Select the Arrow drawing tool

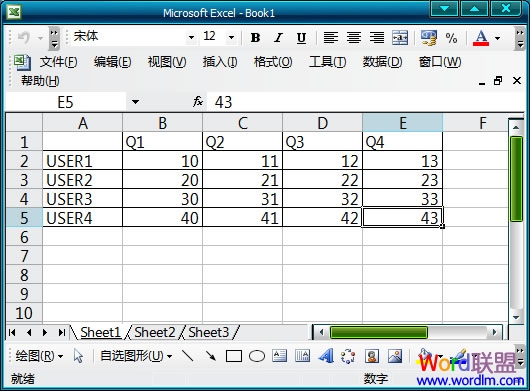click(211, 356)
